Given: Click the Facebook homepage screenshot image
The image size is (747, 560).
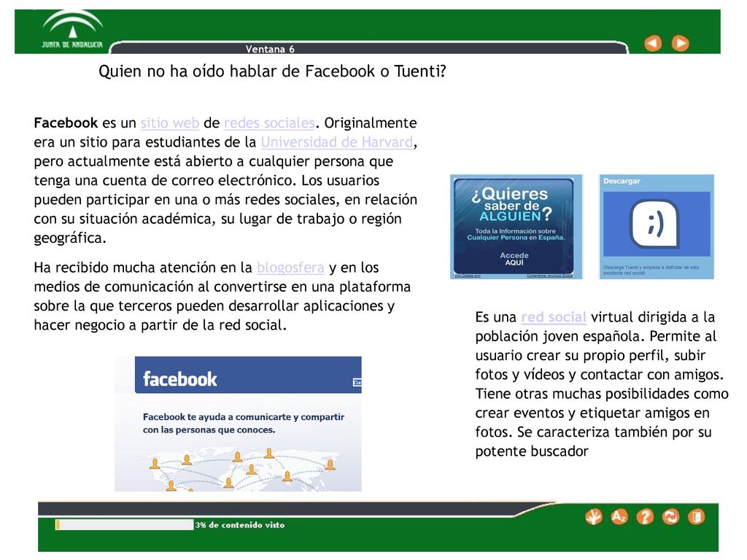Looking at the screenshot, I should 239,424.
